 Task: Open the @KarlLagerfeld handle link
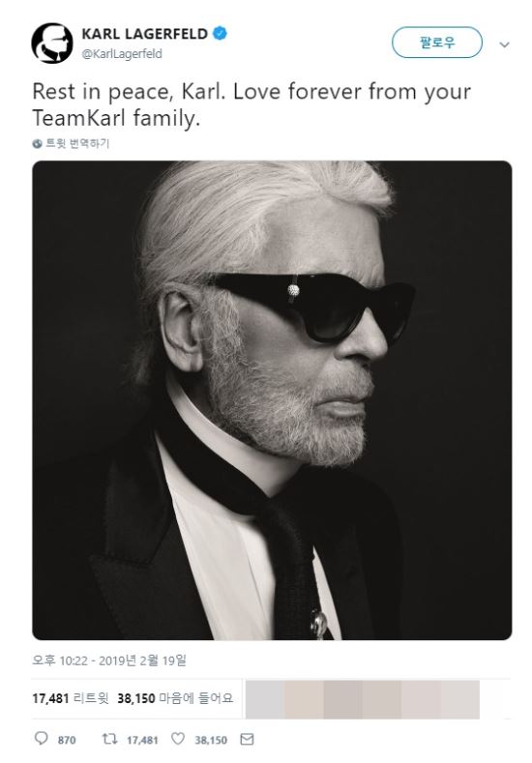[x=122, y=54]
